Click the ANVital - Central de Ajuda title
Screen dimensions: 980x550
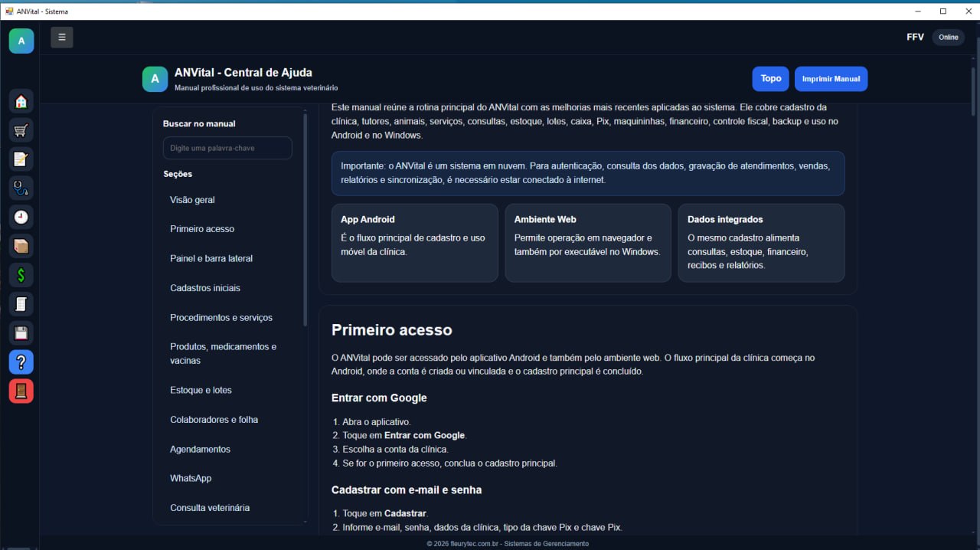point(243,73)
